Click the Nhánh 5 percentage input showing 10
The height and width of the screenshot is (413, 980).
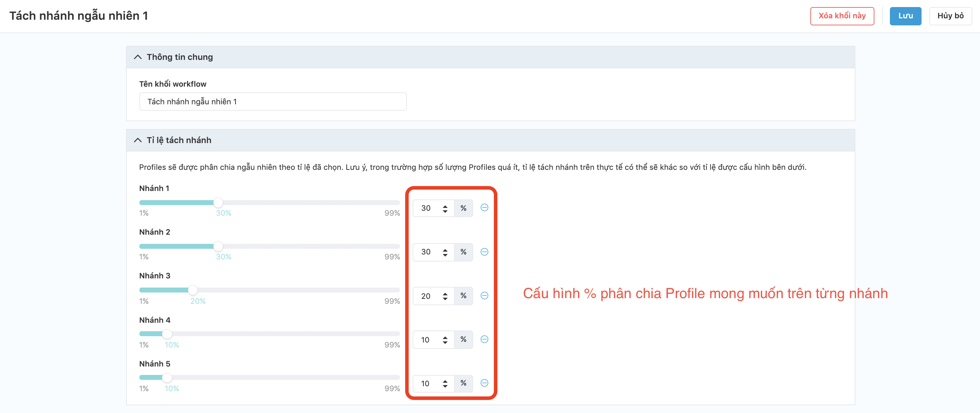click(433, 384)
